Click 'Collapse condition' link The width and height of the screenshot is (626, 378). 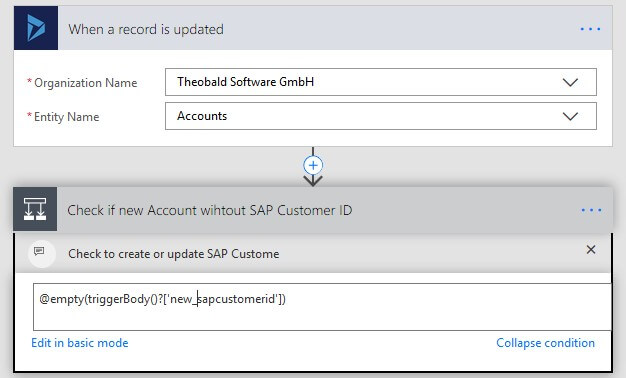[x=545, y=343]
